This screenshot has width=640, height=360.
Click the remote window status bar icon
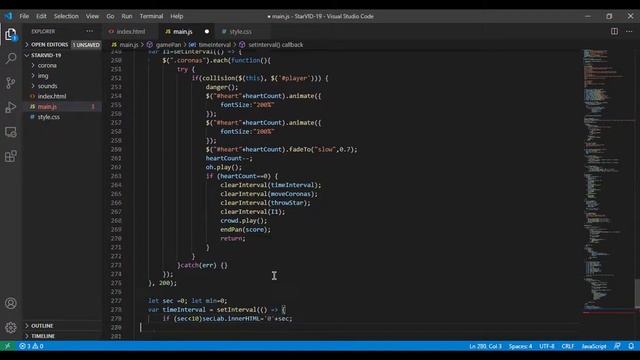click(7, 346)
